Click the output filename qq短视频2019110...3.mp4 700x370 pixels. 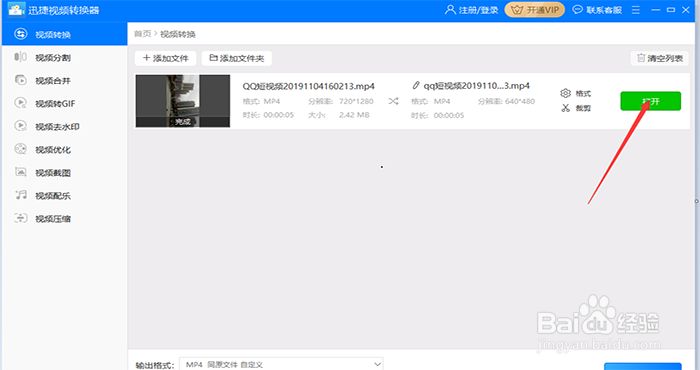[x=476, y=86]
